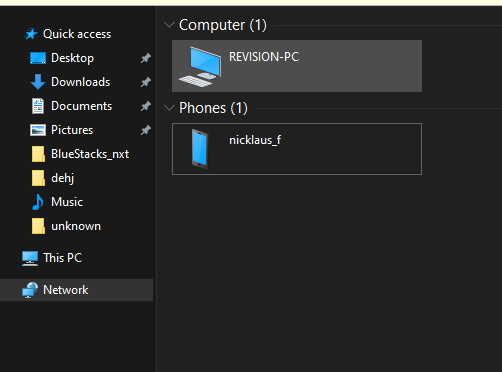Click the Documents file icon
Screen dimensions: 502x372
pyautogui.click(x=38, y=106)
